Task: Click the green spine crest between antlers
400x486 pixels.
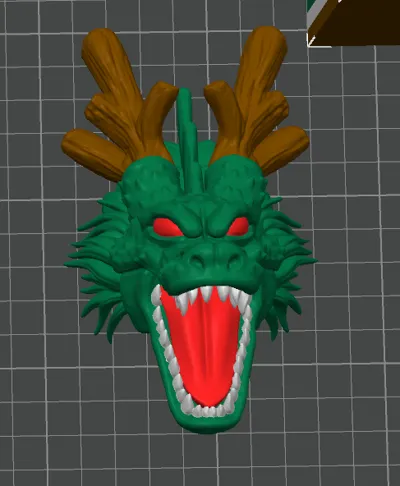Action: coord(191,140)
